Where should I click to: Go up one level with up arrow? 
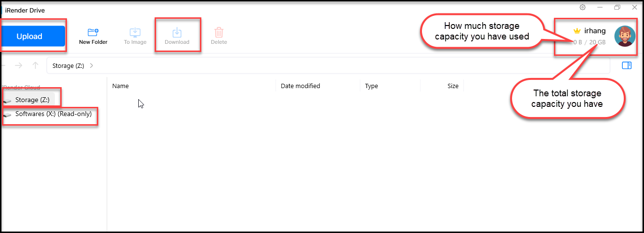35,65
